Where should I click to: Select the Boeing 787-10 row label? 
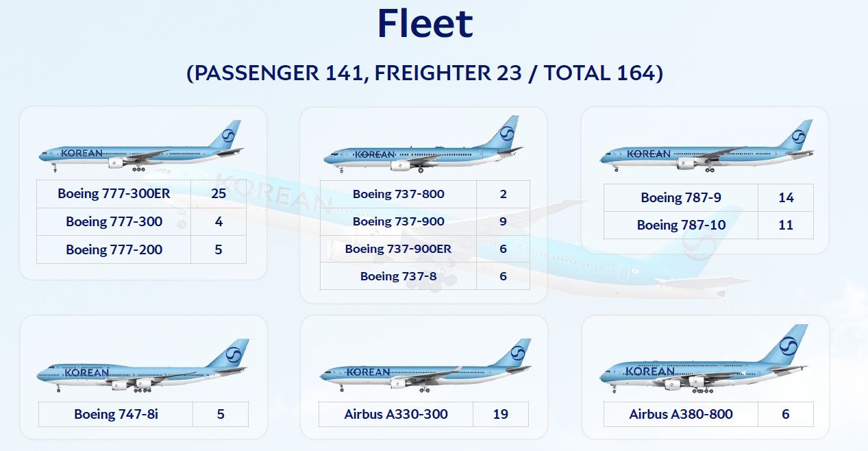[x=681, y=225]
